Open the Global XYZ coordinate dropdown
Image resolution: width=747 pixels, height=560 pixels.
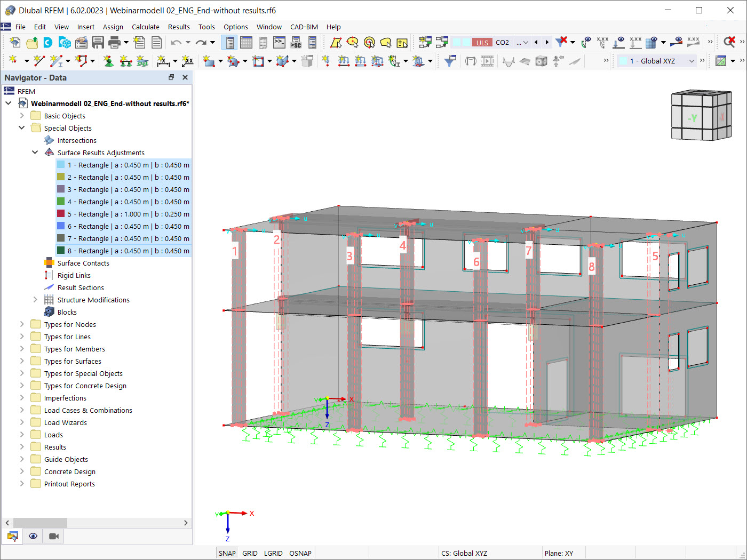tap(657, 61)
